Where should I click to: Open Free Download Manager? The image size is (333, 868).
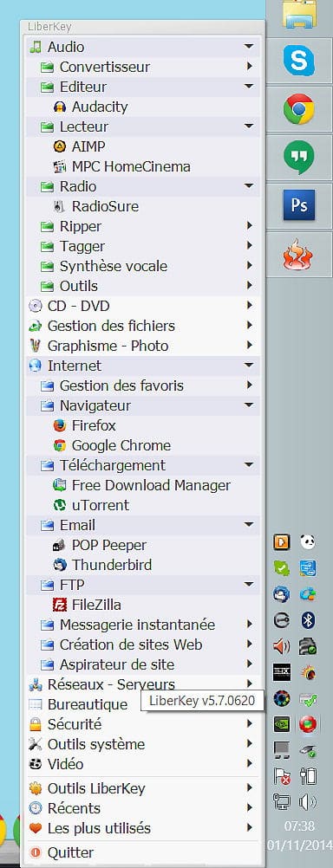142,485
